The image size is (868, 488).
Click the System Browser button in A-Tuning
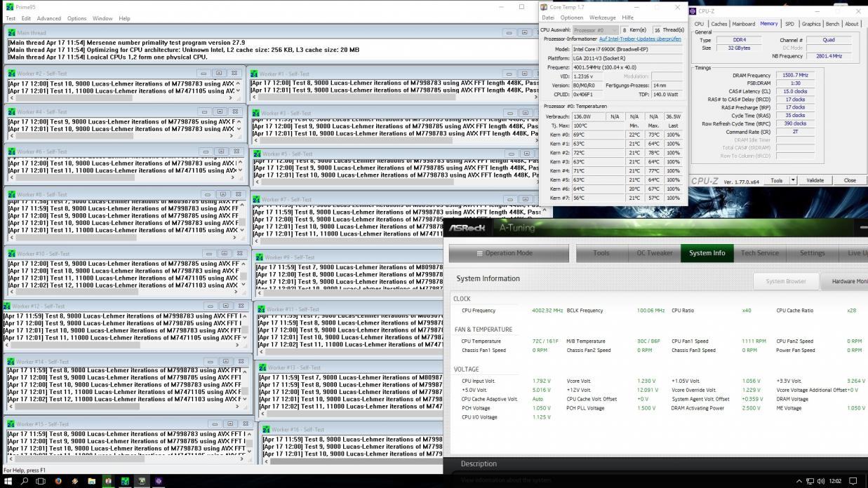pyautogui.click(x=786, y=281)
